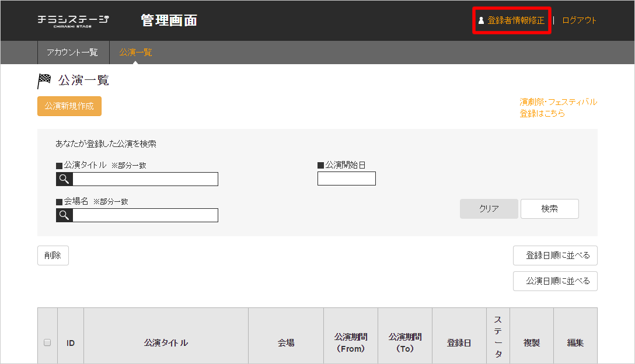Click the magnifier icon for 公演タイトル

click(x=64, y=179)
